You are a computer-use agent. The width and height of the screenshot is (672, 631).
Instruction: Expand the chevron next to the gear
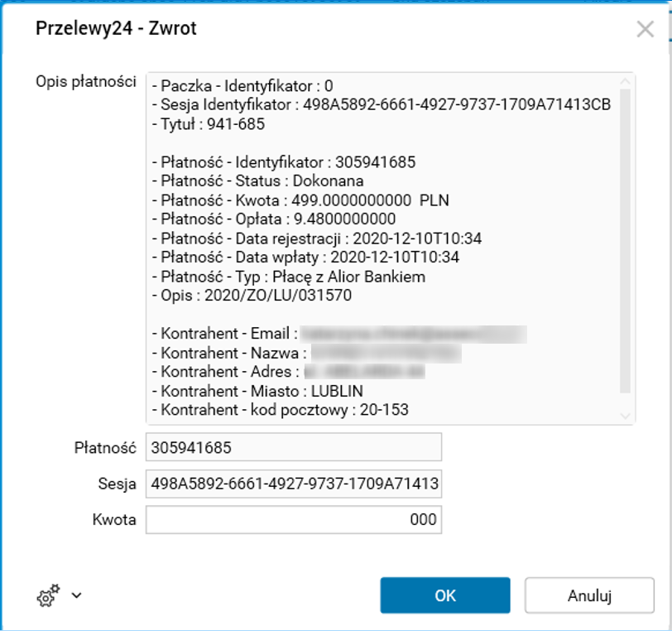pos(76,595)
